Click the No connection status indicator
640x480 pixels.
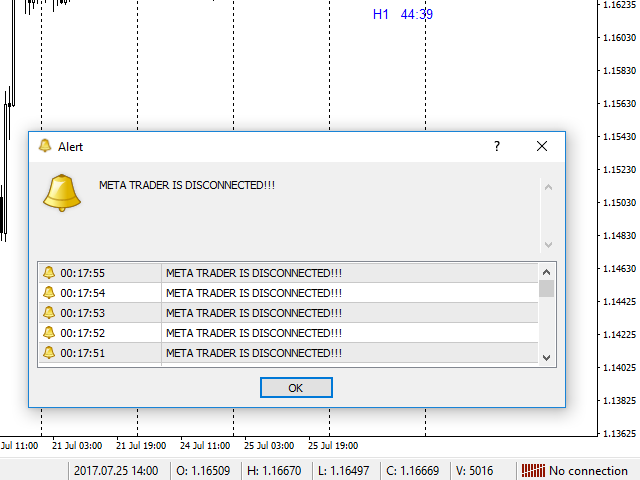click(x=587, y=471)
